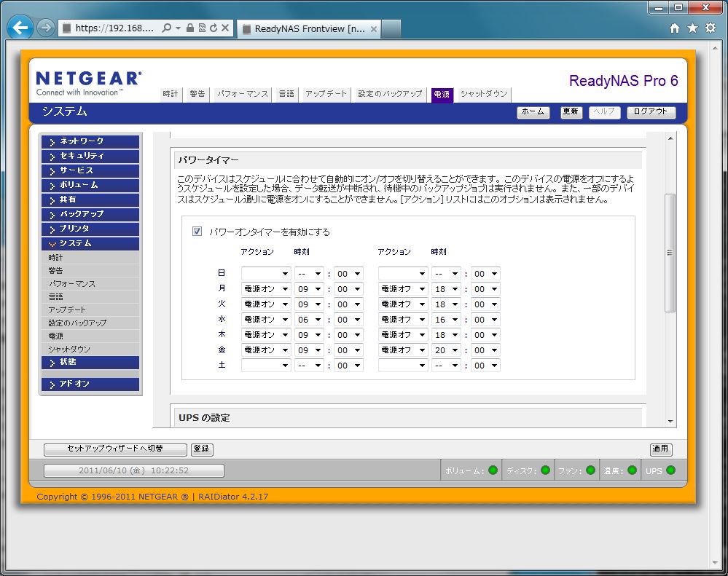
Task: Click the ボリューム green status indicator
Action: coord(493,470)
